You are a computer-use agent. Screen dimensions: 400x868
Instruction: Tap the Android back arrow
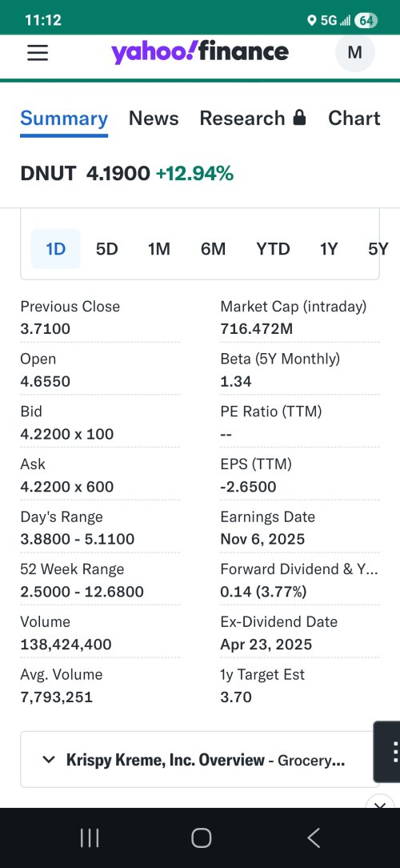pos(313,838)
